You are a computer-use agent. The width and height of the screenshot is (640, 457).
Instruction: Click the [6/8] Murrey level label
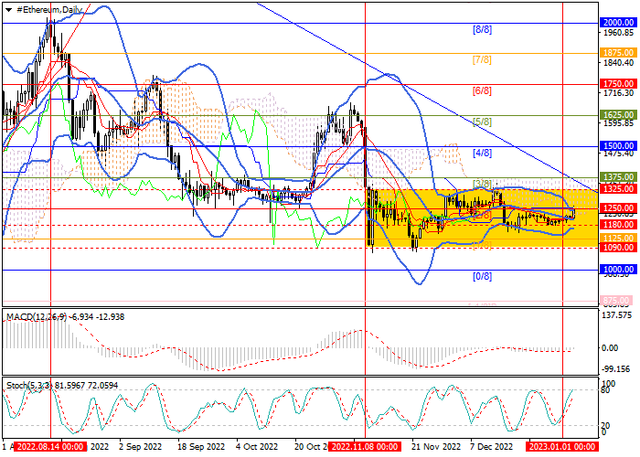click(x=481, y=91)
